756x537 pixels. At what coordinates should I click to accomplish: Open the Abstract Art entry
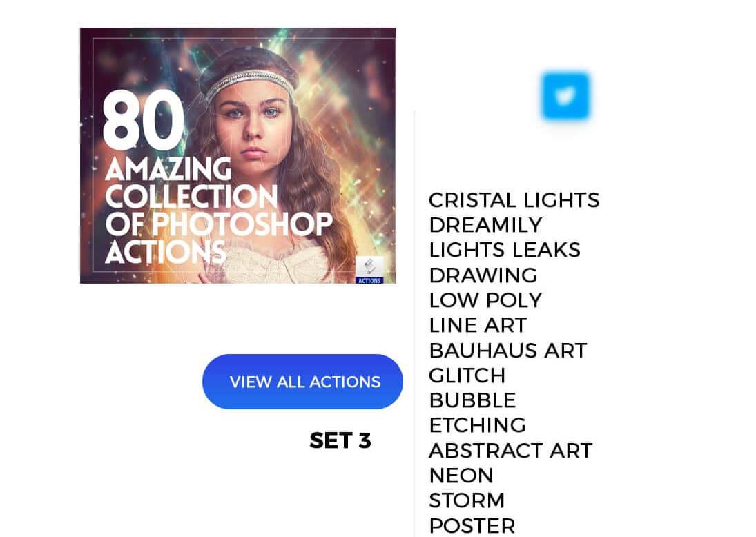pos(510,451)
